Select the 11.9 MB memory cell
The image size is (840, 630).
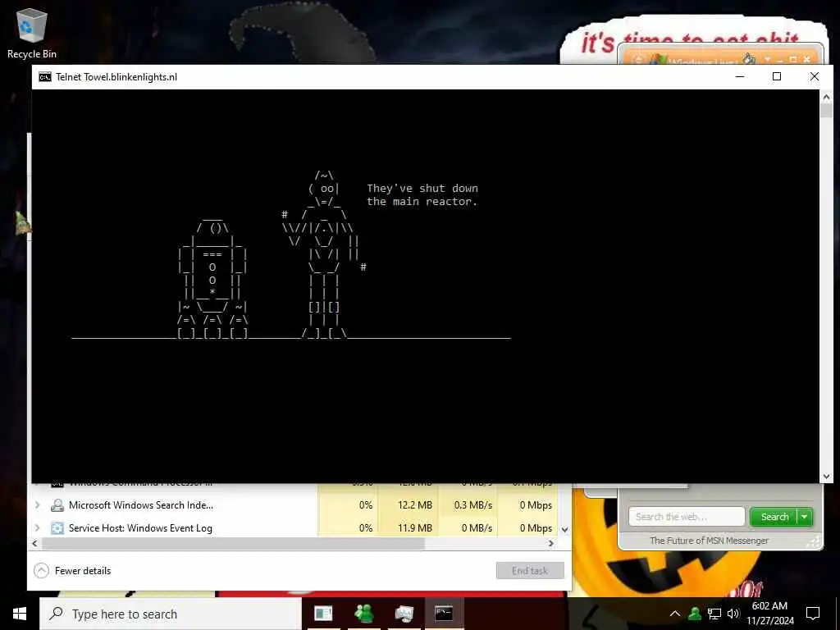point(409,528)
